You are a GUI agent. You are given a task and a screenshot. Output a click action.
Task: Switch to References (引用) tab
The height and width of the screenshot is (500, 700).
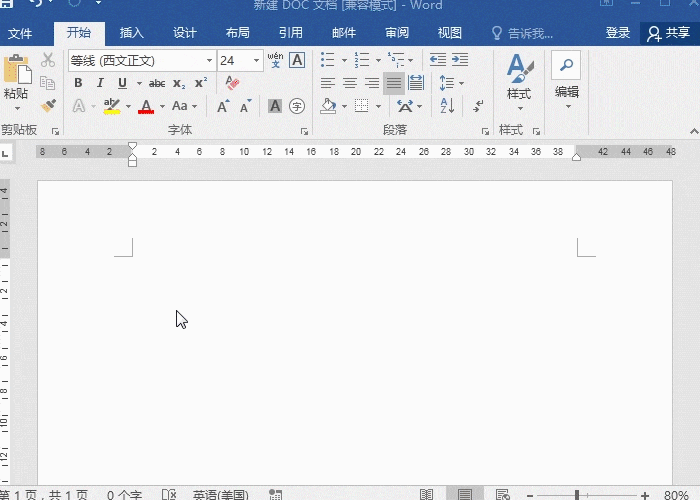point(291,33)
